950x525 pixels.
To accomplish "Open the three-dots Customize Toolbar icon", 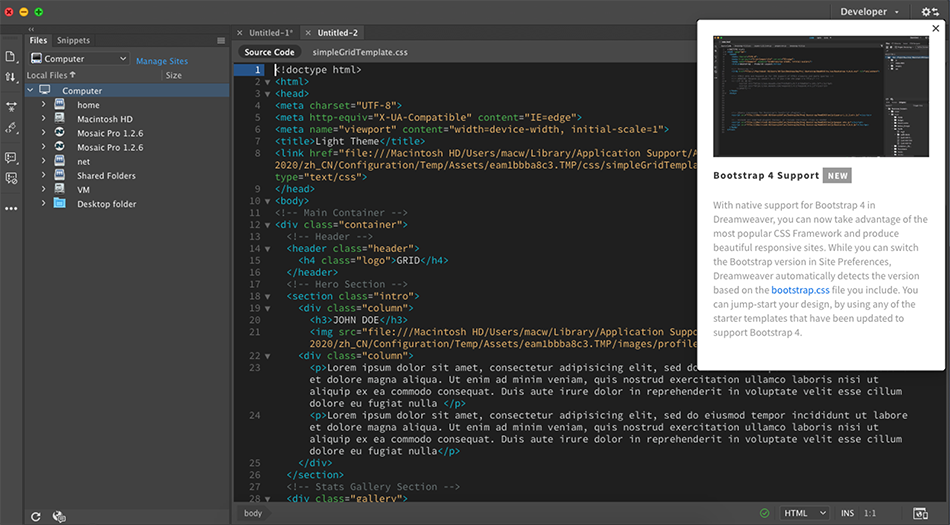I will tap(11, 208).
